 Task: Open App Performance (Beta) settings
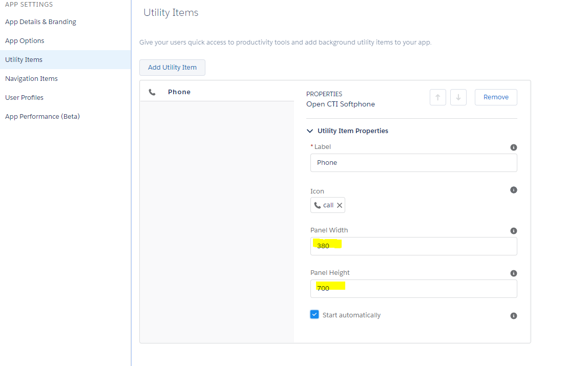[x=43, y=117]
